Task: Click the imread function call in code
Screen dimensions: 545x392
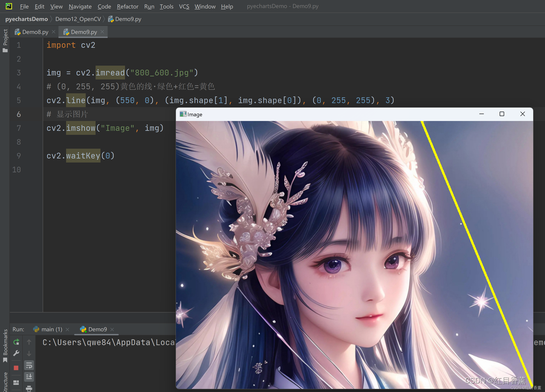Action: 110,73
